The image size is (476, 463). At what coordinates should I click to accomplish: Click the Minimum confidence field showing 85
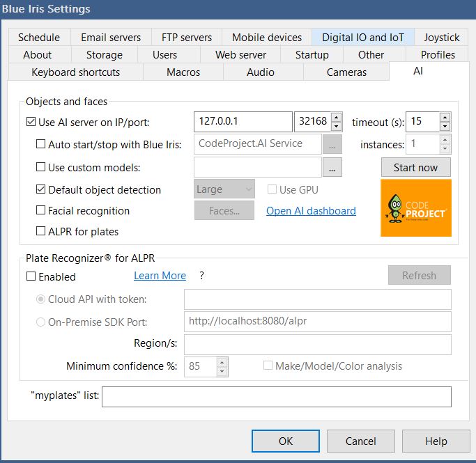[x=201, y=367]
